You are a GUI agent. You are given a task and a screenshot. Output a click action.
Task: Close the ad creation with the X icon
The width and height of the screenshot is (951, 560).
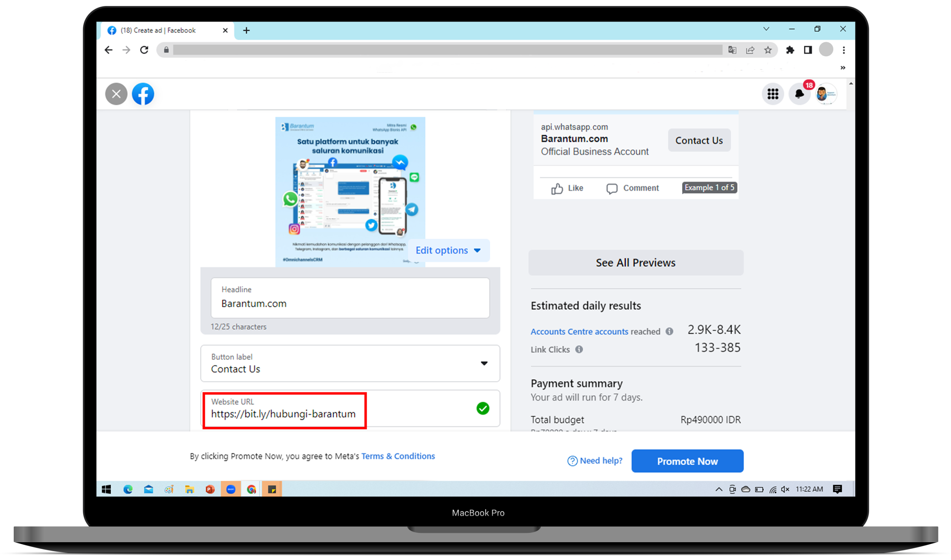tap(116, 94)
